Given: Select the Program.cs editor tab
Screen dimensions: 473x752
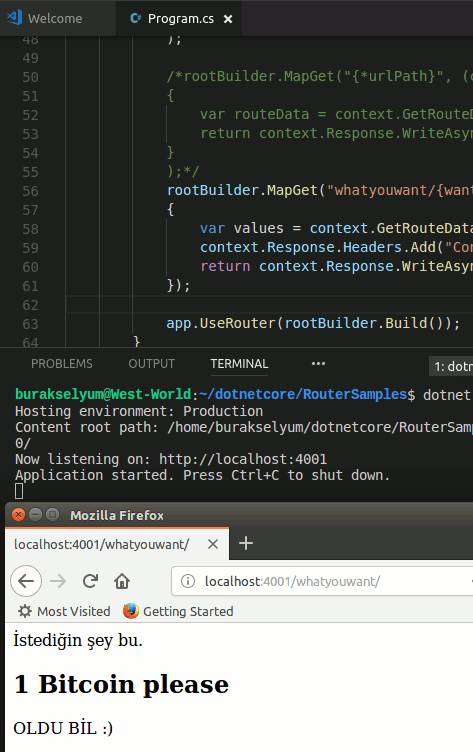Looking at the screenshot, I should (x=180, y=18).
